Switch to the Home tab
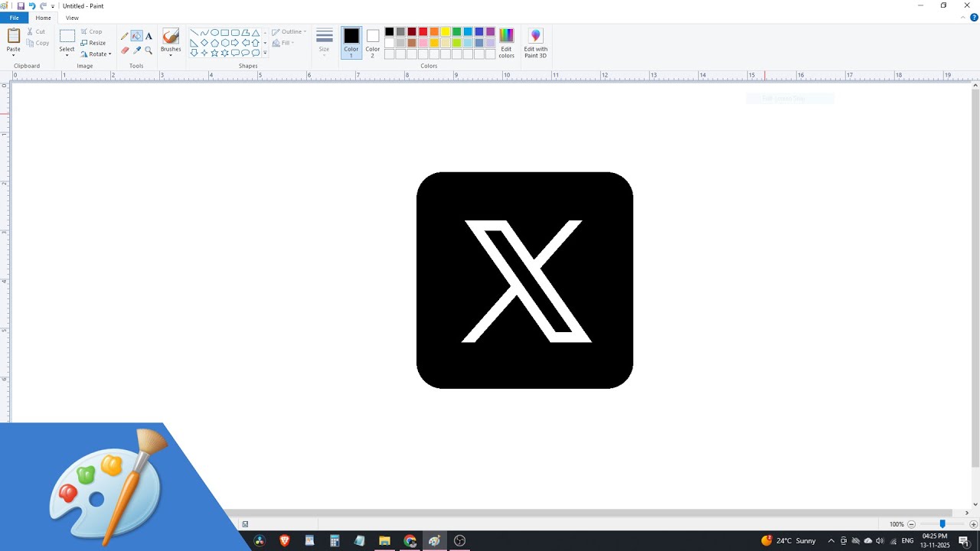This screenshot has height=551, width=980. tap(44, 18)
